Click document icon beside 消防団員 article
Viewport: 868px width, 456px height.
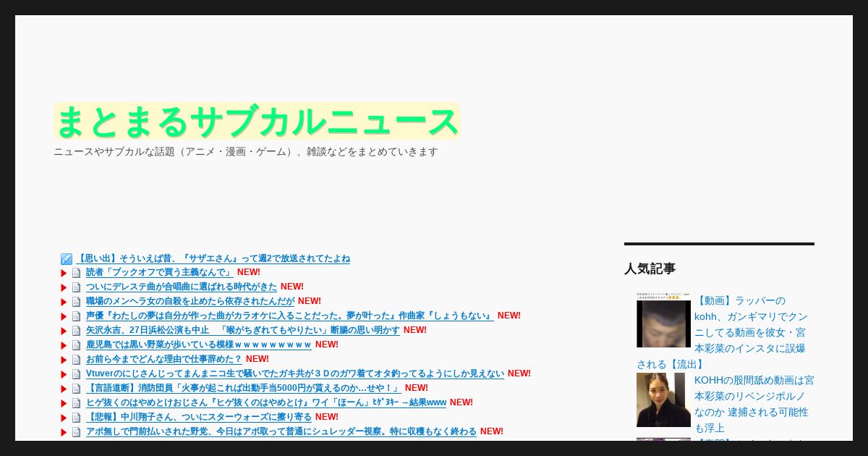76,389
